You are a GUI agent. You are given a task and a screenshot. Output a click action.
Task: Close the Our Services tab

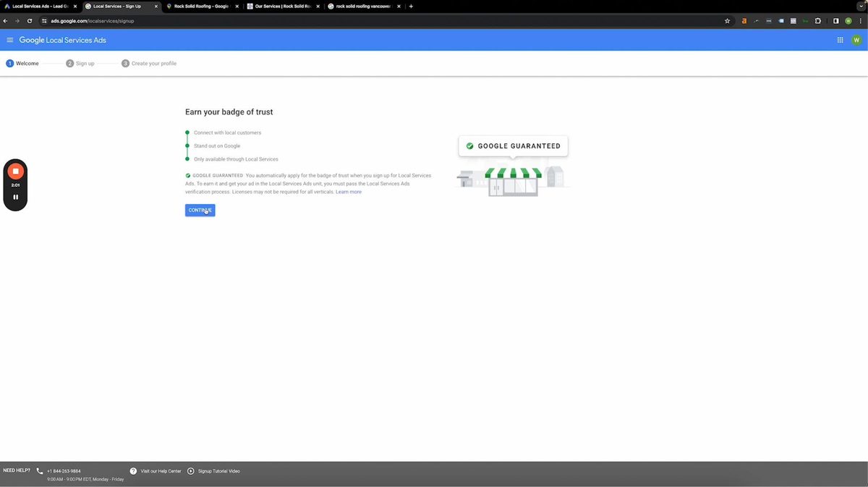pyautogui.click(x=318, y=6)
